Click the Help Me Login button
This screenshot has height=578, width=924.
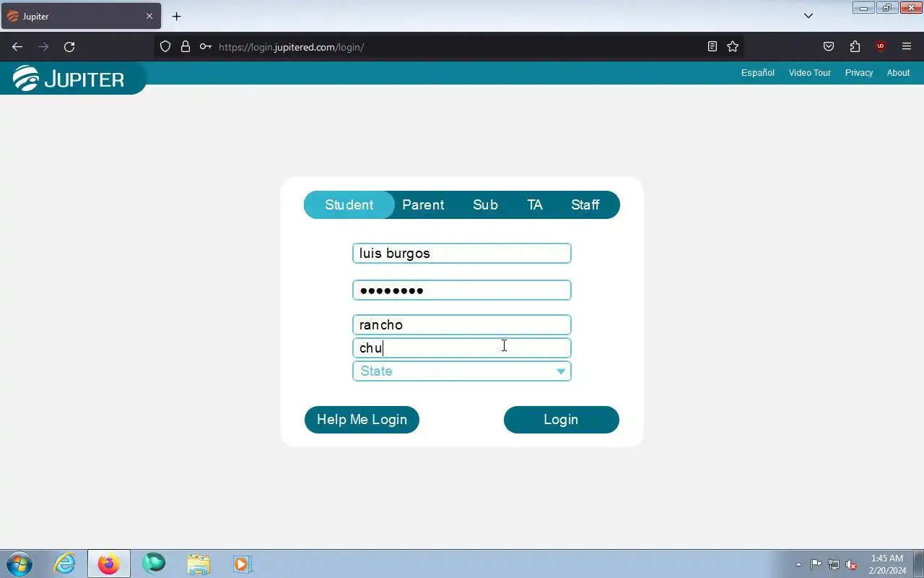[x=362, y=420]
